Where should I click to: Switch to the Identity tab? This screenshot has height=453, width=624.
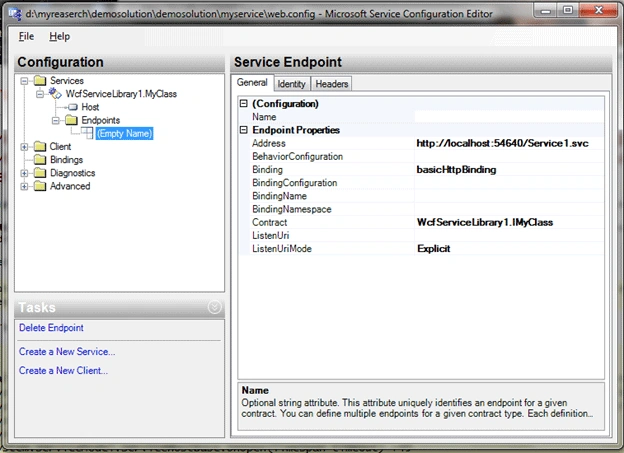point(291,84)
